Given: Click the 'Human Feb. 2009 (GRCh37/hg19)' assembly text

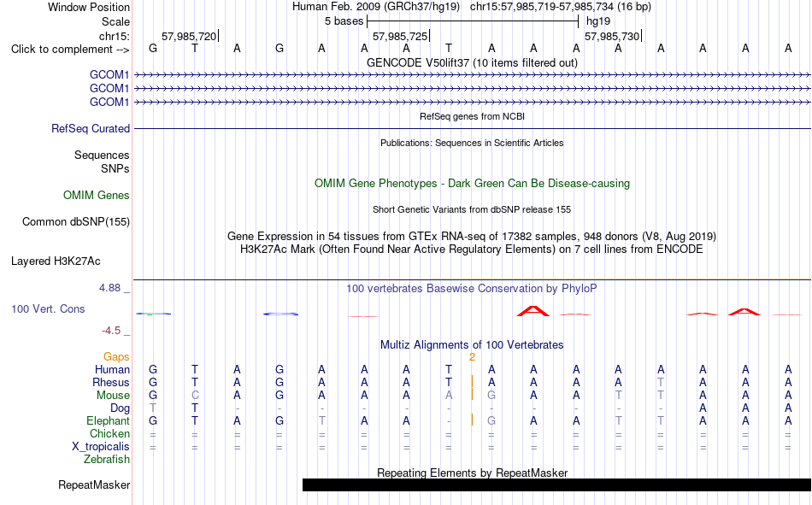Looking at the screenshot, I should pyautogui.click(x=376, y=7).
